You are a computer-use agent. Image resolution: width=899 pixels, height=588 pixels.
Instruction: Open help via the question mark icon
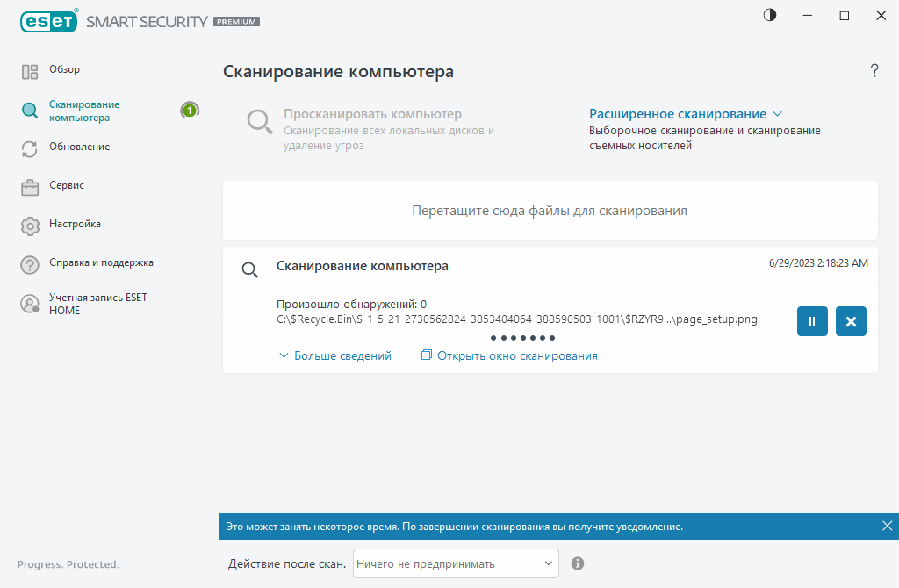[874, 71]
